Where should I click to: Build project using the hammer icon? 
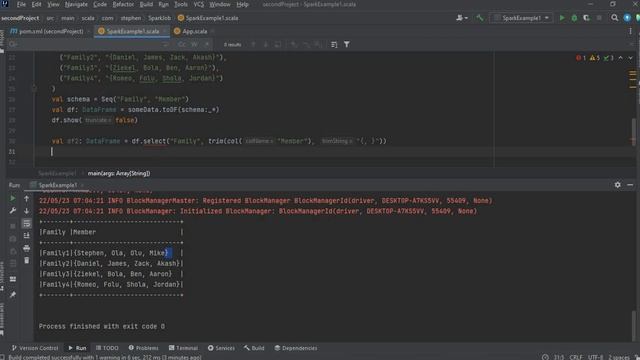pyautogui.click(x=480, y=18)
